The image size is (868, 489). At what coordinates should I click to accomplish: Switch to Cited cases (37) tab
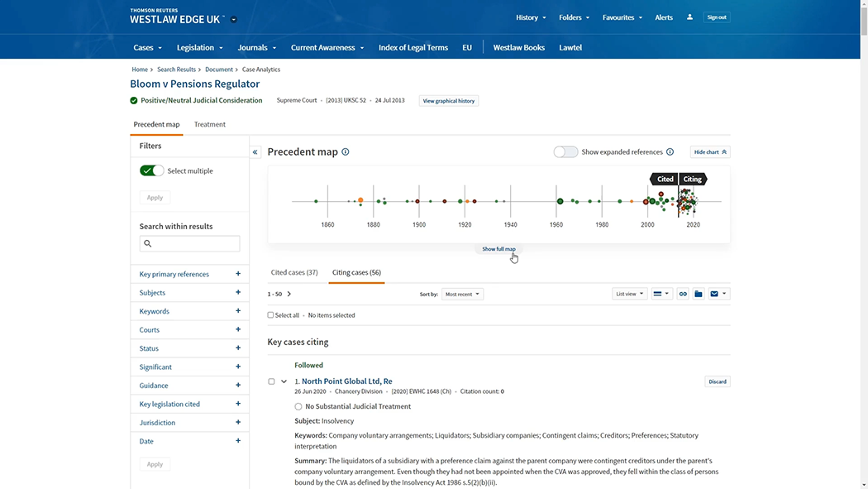click(294, 272)
